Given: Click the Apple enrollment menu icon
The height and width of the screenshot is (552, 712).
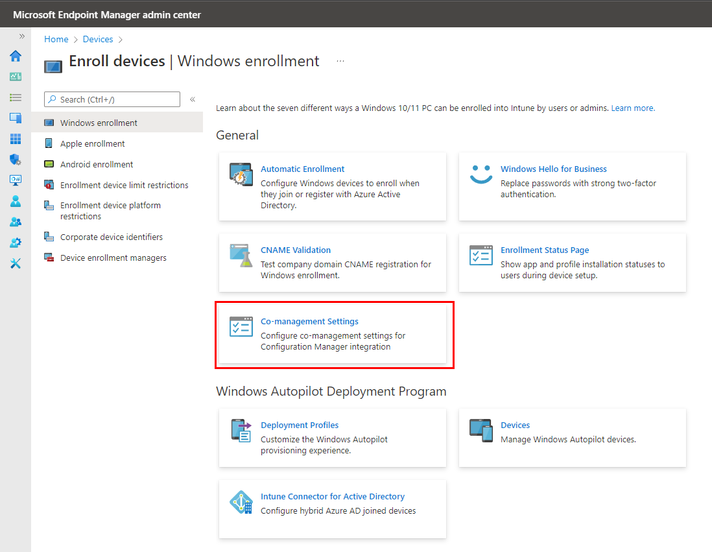Looking at the screenshot, I should coord(49,143).
